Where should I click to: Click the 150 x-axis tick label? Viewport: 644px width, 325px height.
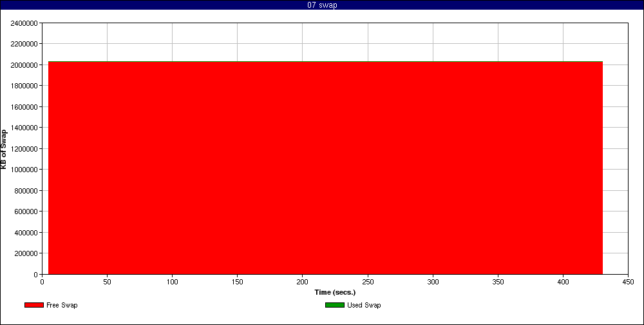238,282
